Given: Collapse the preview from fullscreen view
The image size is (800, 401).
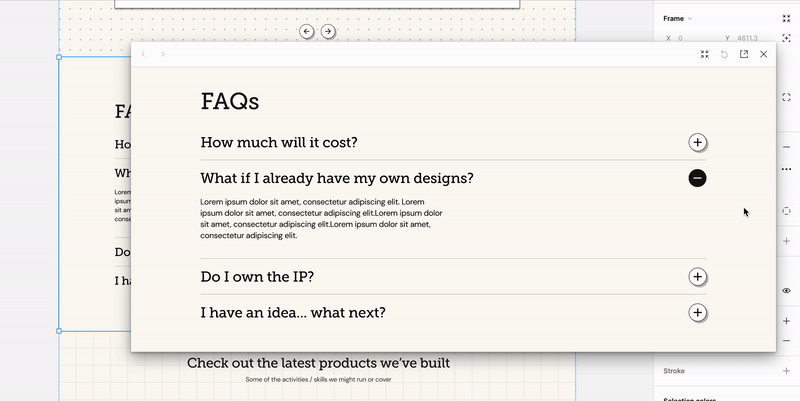Looking at the screenshot, I should click(705, 54).
